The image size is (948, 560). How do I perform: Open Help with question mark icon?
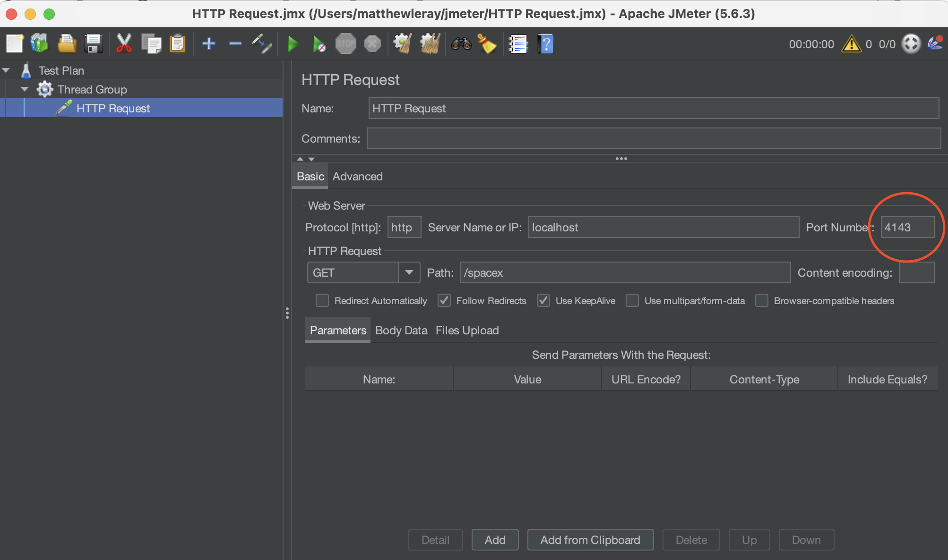coord(545,44)
